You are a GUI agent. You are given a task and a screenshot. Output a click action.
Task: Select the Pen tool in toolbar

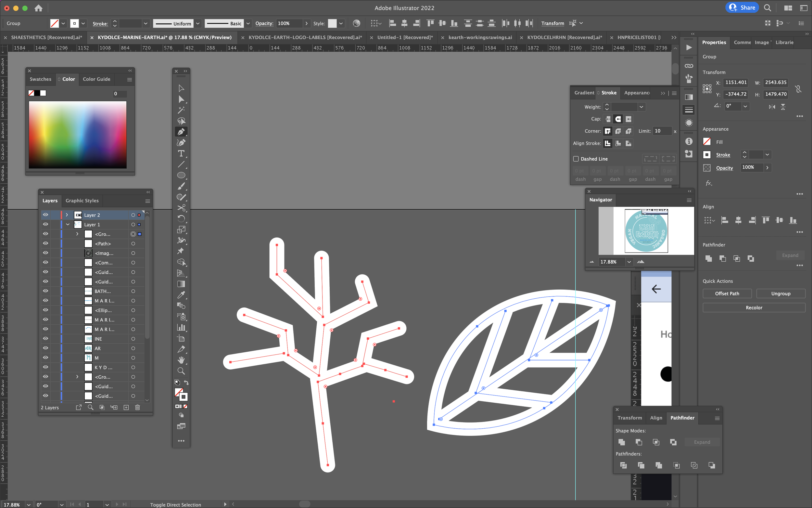click(x=181, y=132)
